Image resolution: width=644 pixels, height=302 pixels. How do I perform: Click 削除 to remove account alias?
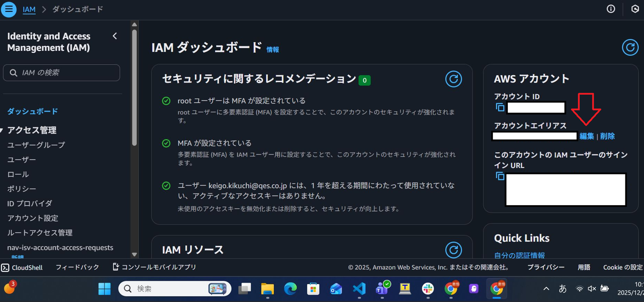pos(607,136)
